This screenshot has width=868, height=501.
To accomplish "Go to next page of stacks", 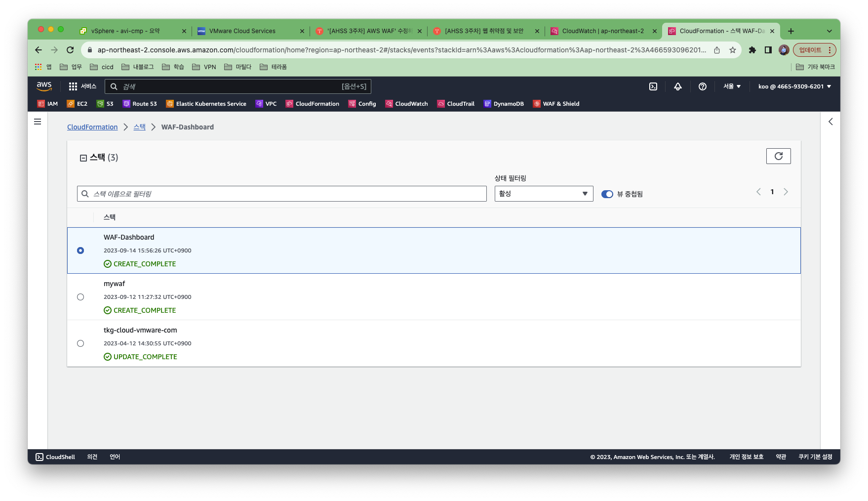I will point(786,192).
